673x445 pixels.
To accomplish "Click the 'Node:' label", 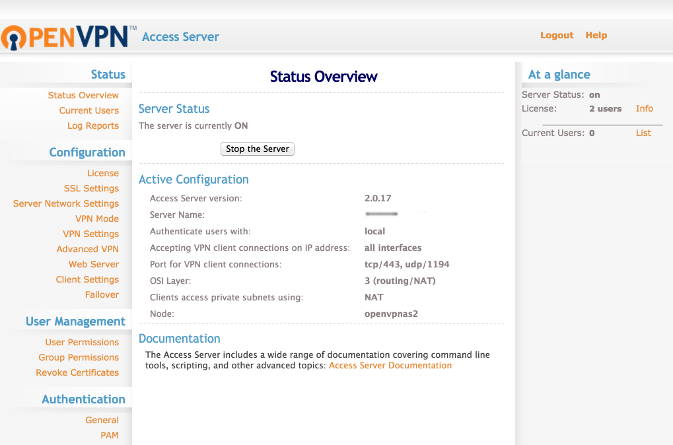I will [162, 314].
